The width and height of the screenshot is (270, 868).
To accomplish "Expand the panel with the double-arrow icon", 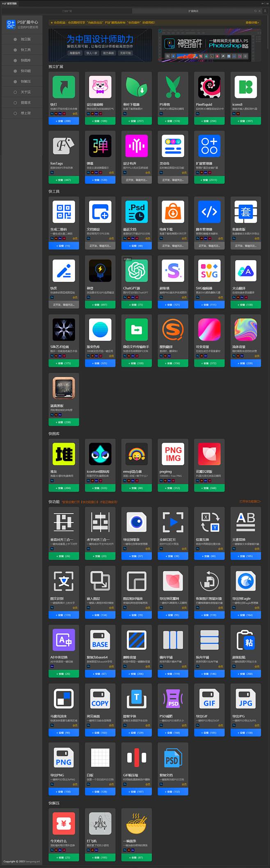I will pos(262,3).
